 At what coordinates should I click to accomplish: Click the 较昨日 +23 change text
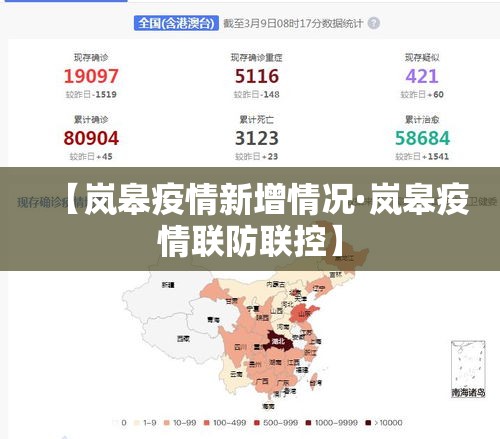(x=257, y=156)
